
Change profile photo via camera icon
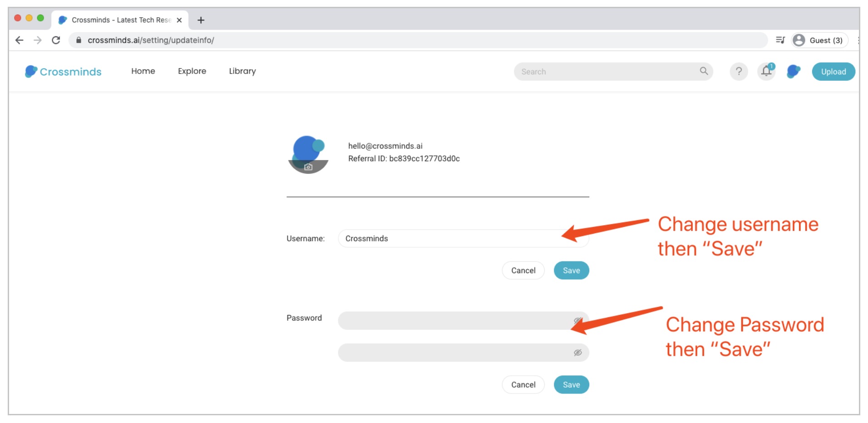point(308,167)
